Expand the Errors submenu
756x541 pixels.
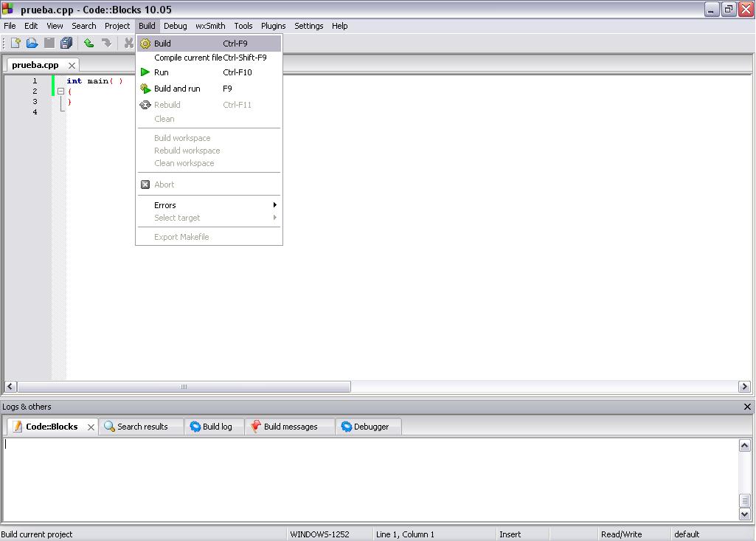pyautogui.click(x=209, y=205)
